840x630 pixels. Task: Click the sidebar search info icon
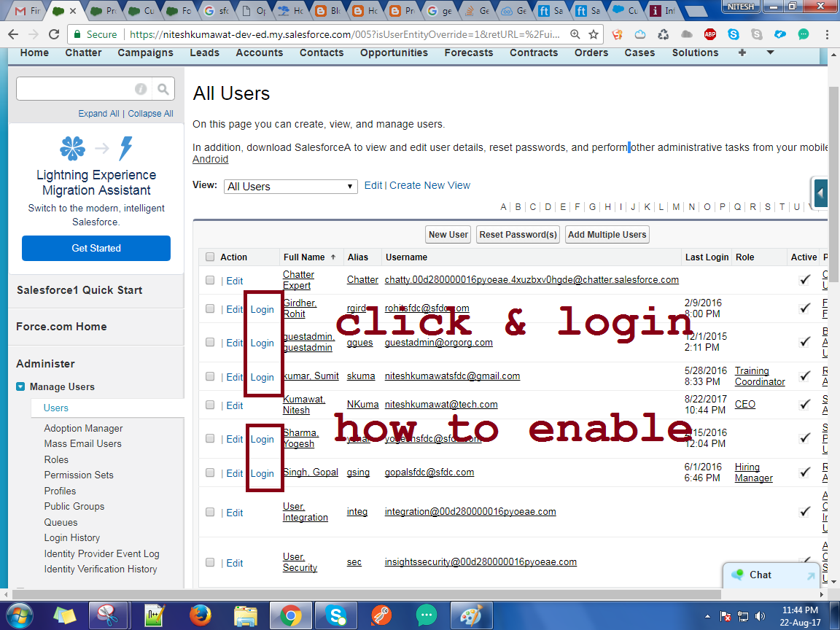(x=141, y=89)
